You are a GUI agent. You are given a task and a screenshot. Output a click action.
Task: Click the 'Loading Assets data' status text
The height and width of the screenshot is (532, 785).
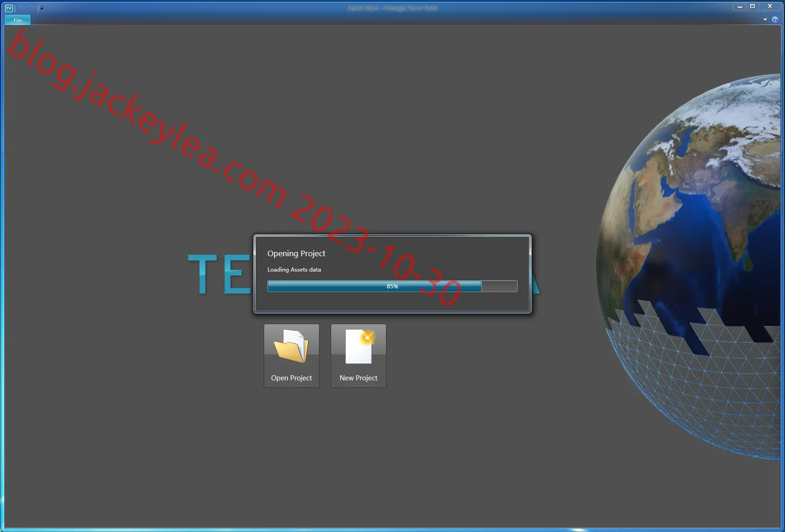click(294, 270)
